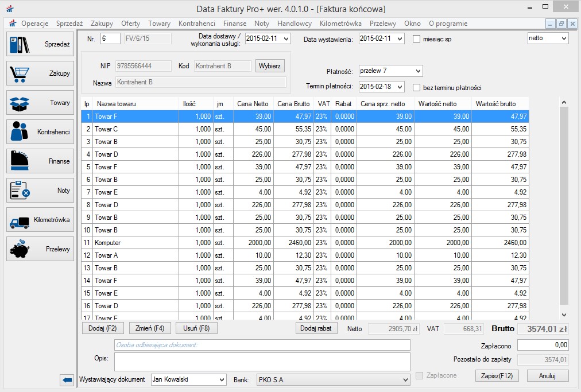The width and height of the screenshot is (581, 392).
Task: Open the Kontrahenci people icon module
Action: (x=40, y=132)
